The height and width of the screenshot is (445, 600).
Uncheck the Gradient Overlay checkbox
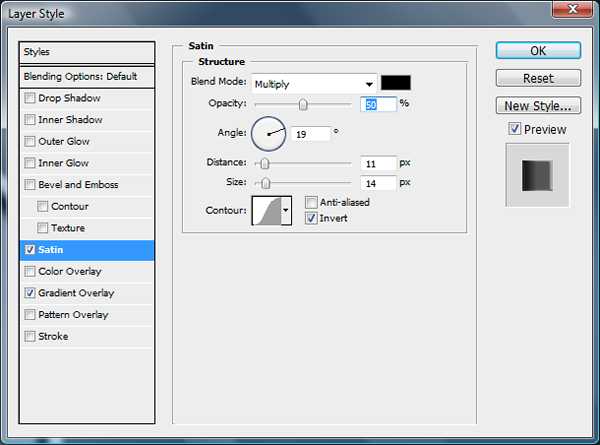(x=29, y=293)
